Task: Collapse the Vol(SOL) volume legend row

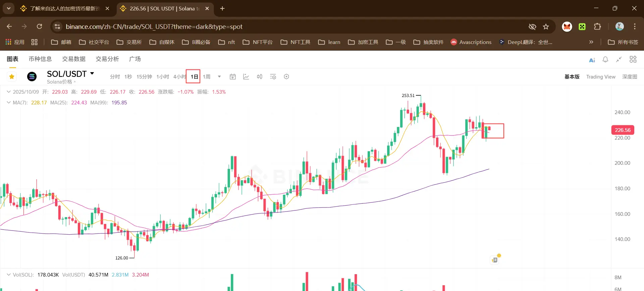Action: click(x=9, y=275)
